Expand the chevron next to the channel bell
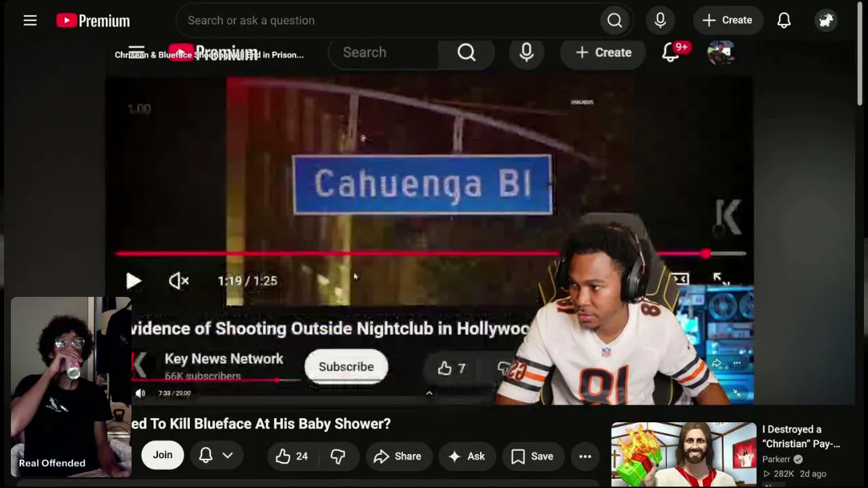 (x=228, y=455)
